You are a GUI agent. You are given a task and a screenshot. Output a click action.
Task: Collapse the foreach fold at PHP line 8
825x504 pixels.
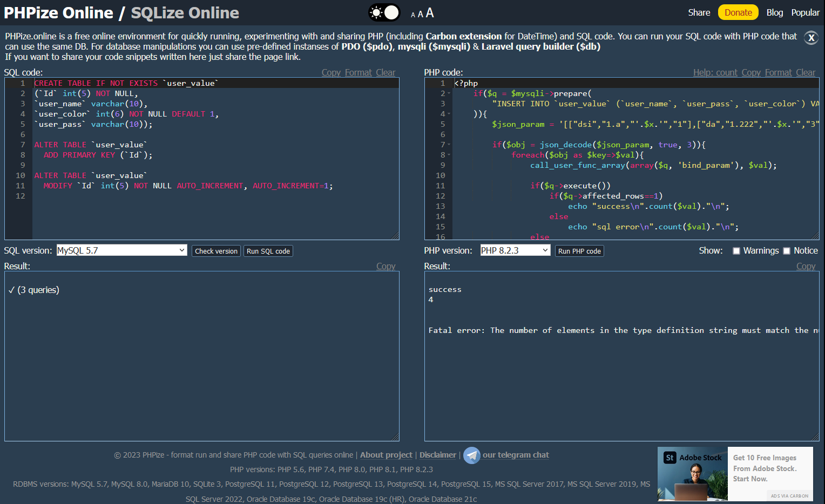coord(449,155)
